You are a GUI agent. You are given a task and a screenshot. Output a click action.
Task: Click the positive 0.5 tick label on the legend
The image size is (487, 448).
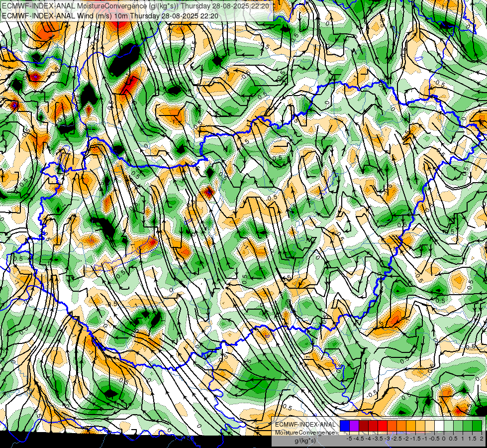pos(453,439)
